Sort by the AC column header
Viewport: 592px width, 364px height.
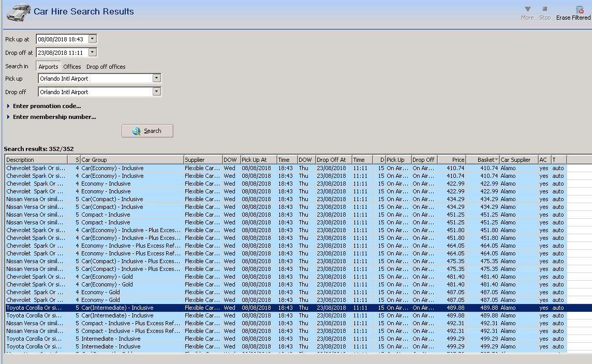(544, 160)
